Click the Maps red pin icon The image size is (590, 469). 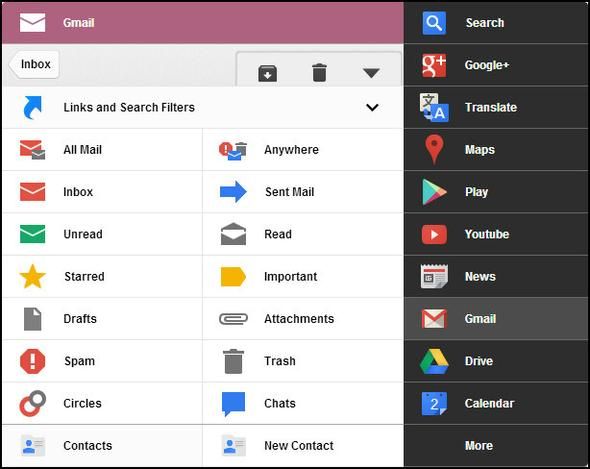[434, 149]
